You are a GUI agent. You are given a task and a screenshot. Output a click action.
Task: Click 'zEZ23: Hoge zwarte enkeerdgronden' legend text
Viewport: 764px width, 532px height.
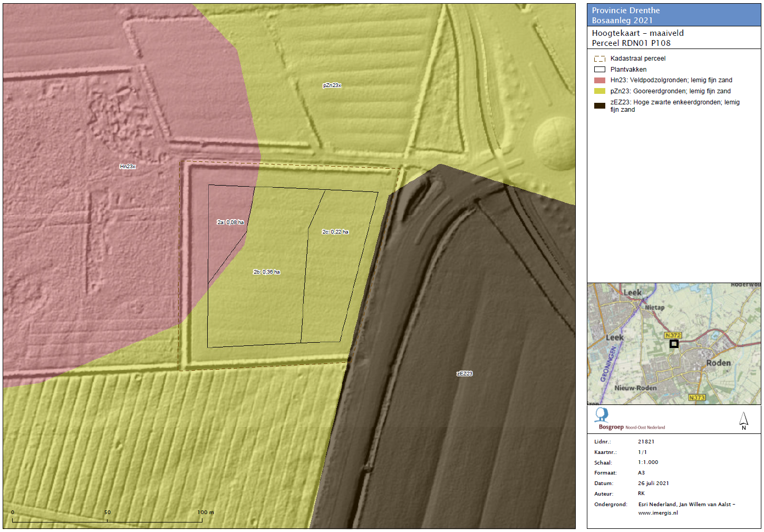click(x=675, y=106)
